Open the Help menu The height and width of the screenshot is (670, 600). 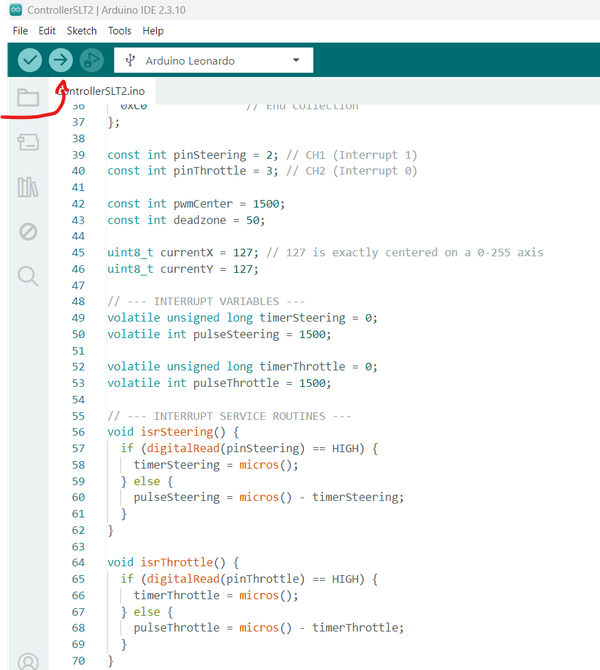[x=153, y=31]
